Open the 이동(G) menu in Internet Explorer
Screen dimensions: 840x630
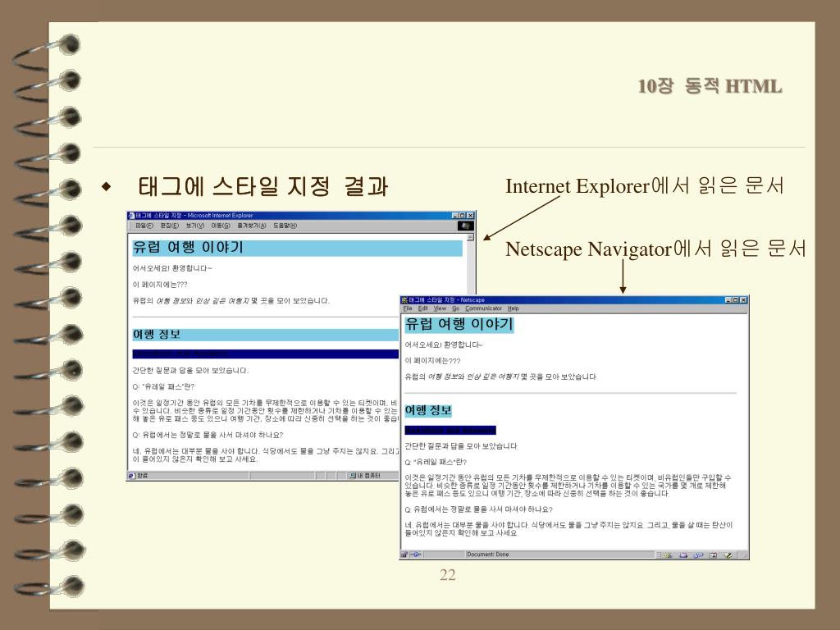[x=221, y=226]
